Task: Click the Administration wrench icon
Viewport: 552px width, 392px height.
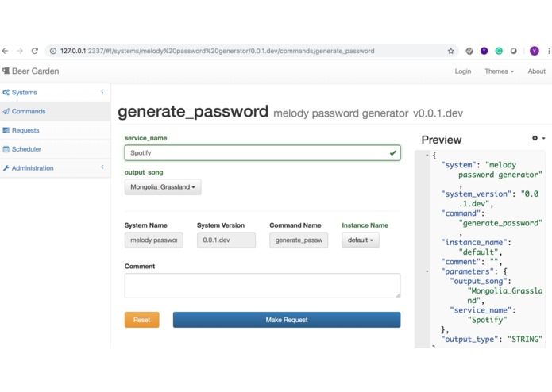Action: point(6,168)
